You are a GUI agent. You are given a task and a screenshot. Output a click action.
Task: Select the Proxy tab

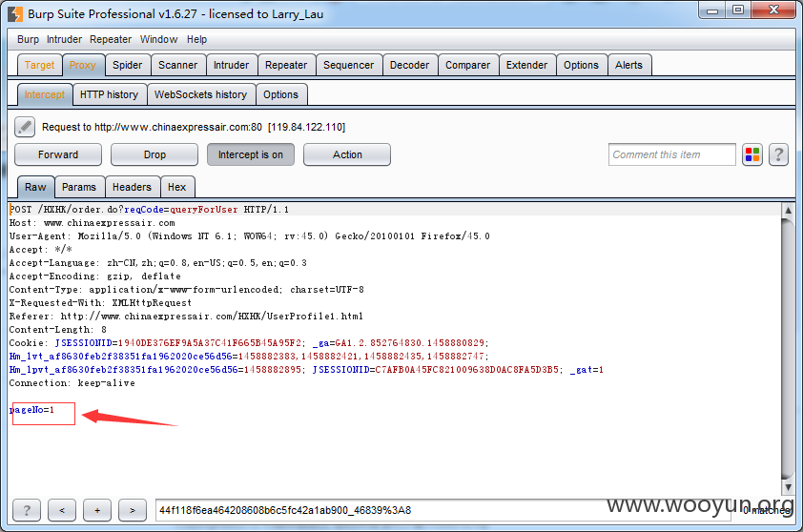[x=82, y=65]
